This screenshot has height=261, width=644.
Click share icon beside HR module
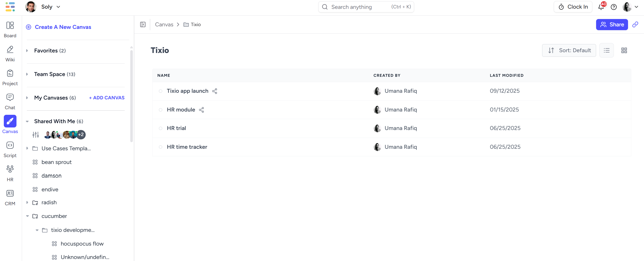pyautogui.click(x=201, y=110)
